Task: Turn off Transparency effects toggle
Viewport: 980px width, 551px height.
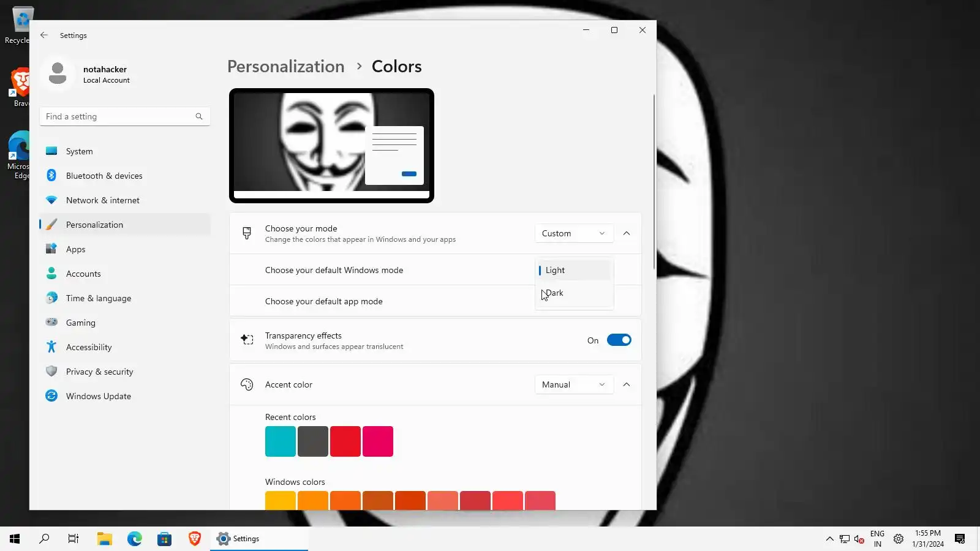Action: pyautogui.click(x=619, y=340)
